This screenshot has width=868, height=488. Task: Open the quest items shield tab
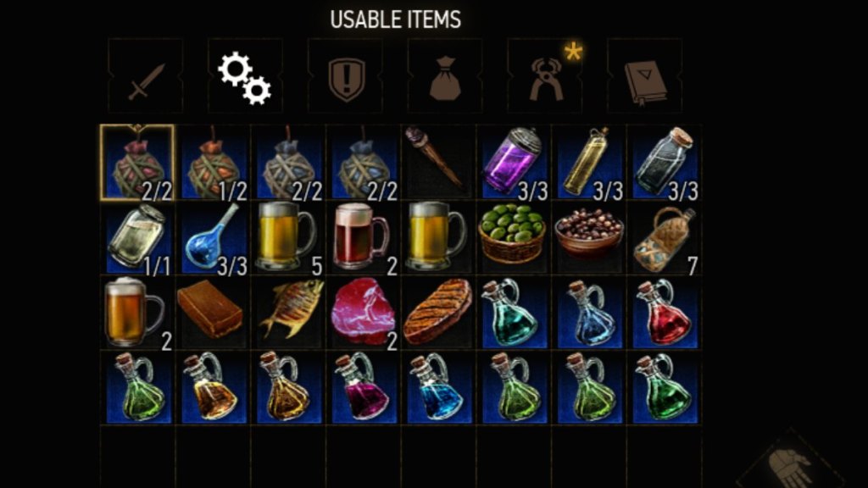(345, 76)
